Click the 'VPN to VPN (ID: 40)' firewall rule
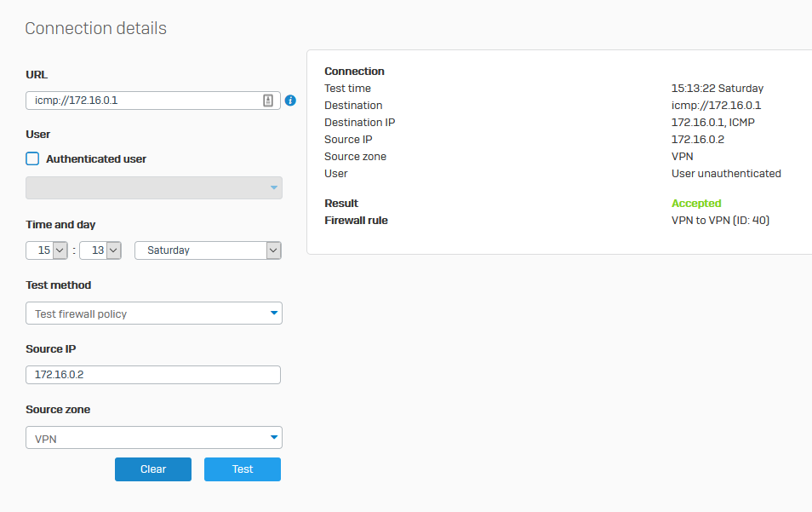Viewport: 812px width, 512px height. tap(720, 221)
